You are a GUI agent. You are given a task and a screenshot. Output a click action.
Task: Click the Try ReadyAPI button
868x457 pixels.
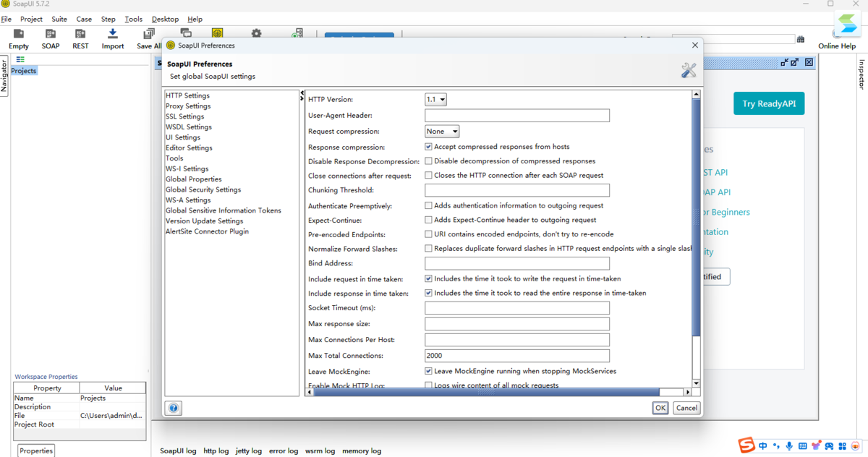point(768,103)
